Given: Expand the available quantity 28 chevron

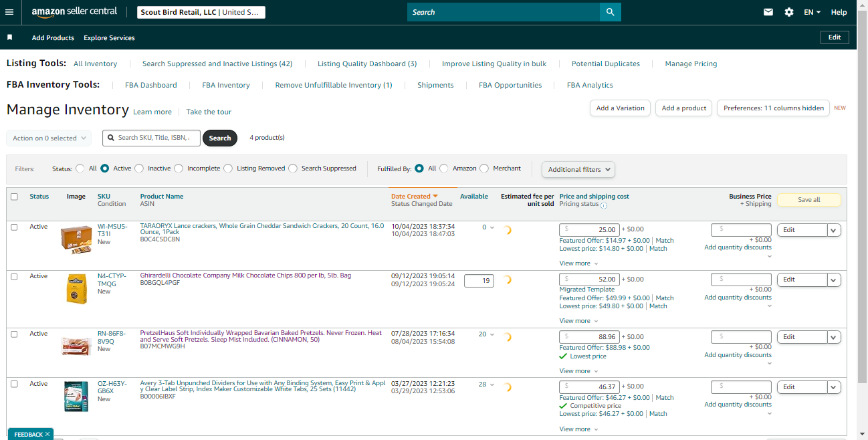Looking at the screenshot, I should click(x=492, y=384).
